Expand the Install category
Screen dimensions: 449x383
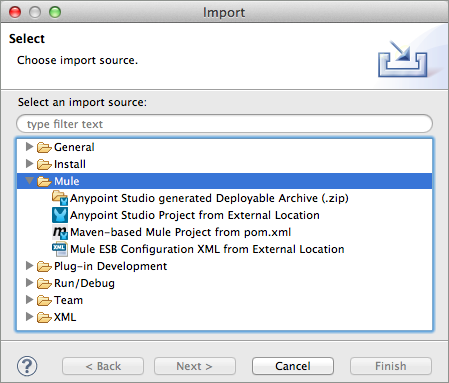coord(29,163)
